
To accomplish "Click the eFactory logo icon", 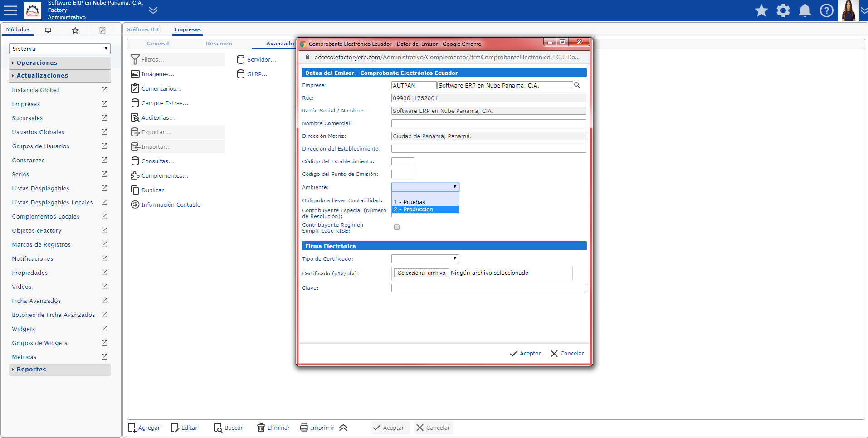I will point(32,10).
